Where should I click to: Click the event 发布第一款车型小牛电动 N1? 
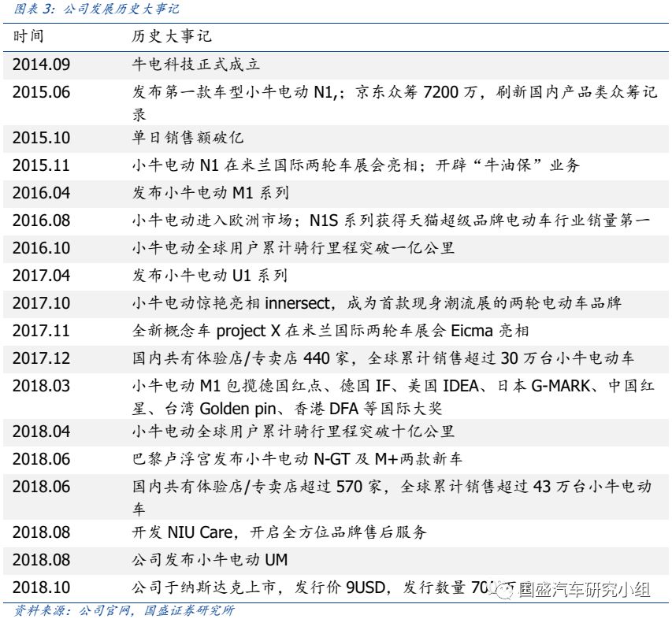(x=394, y=103)
